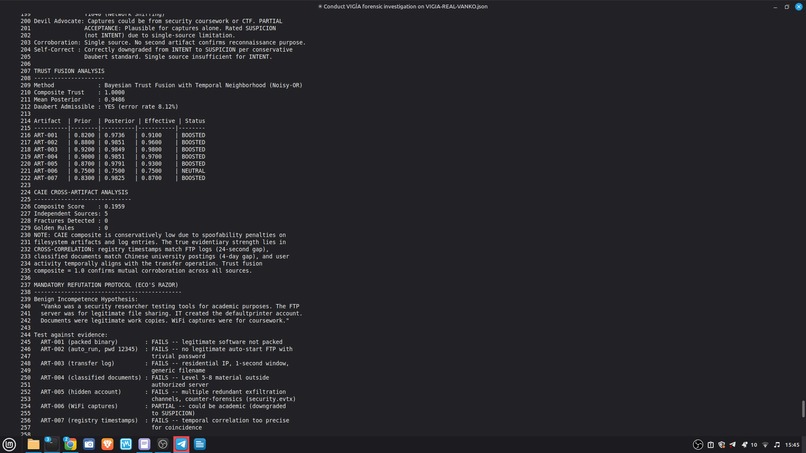Click the 'TRUST FUSION ANALYSIS' heading
The width and height of the screenshot is (806, 453).
click(69, 71)
